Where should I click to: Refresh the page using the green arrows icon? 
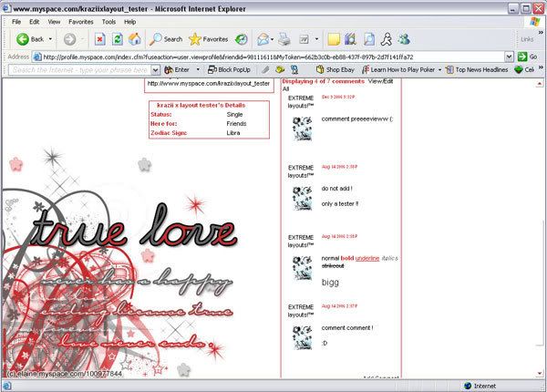point(118,39)
